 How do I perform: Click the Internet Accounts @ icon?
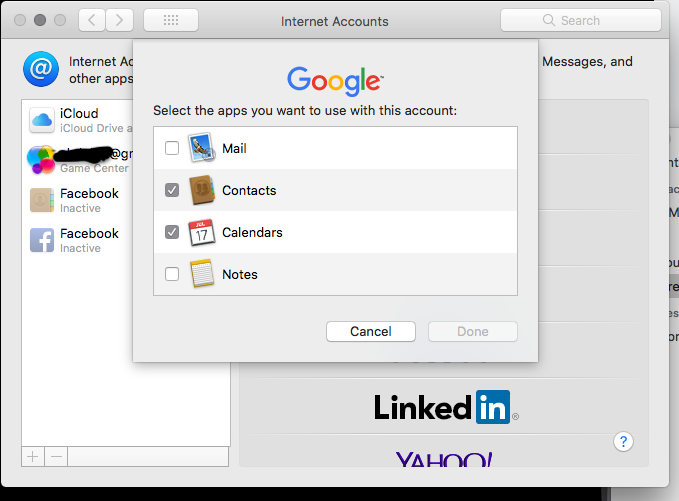tap(41, 69)
